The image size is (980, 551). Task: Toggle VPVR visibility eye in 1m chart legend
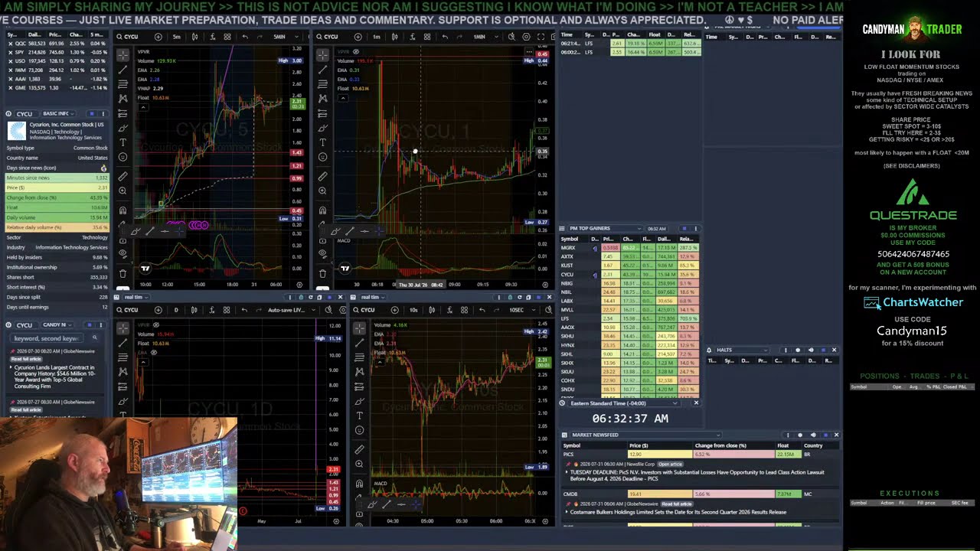(x=355, y=52)
